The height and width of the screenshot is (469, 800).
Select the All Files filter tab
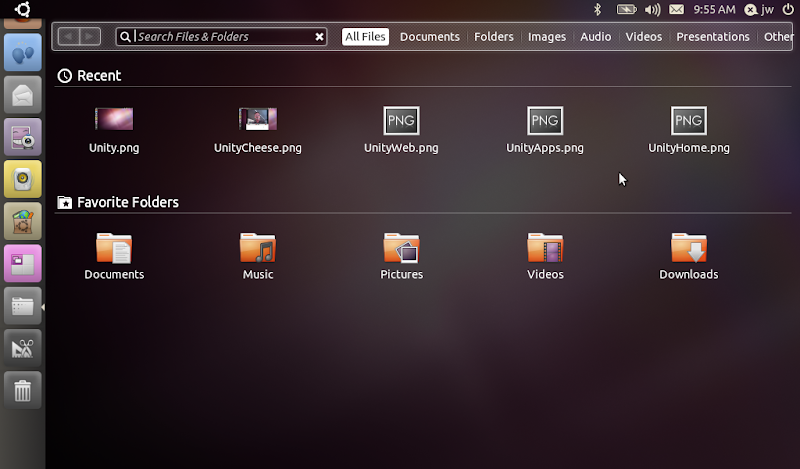coord(365,37)
